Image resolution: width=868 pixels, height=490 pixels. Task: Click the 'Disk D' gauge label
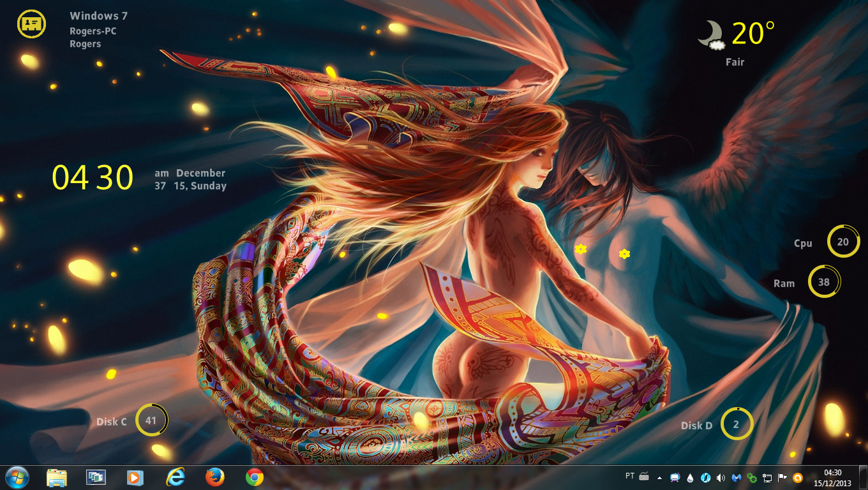point(697,426)
